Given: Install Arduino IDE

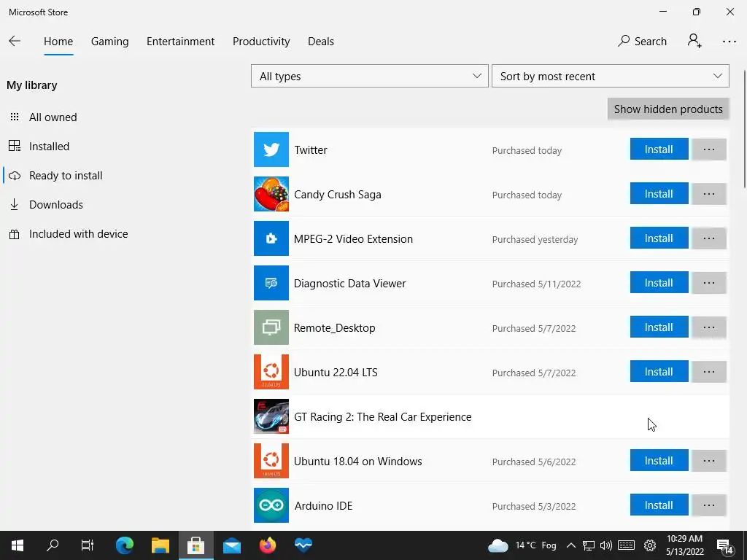Looking at the screenshot, I should click(659, 505).
